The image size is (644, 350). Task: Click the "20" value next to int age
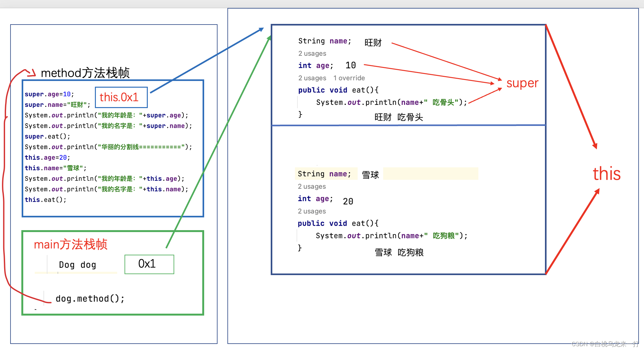[347, 201]
